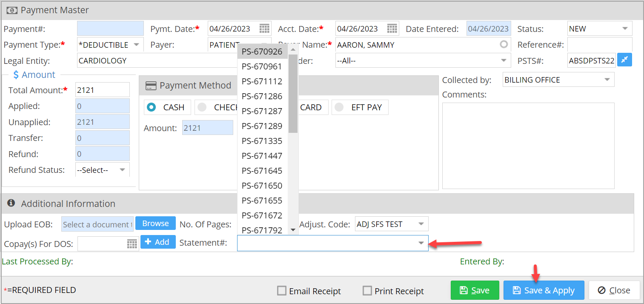
Task: Choose statement PS-671112 from the list
Action: [x=262, y=81]
